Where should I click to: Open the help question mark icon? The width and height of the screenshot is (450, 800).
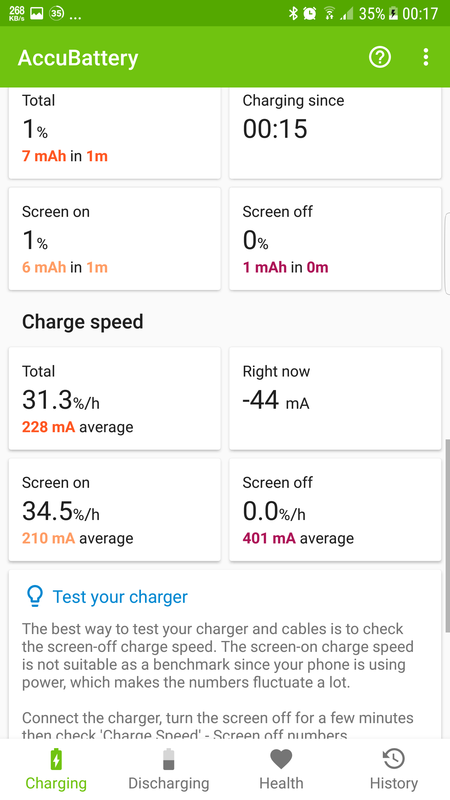[x=380, y=58]
